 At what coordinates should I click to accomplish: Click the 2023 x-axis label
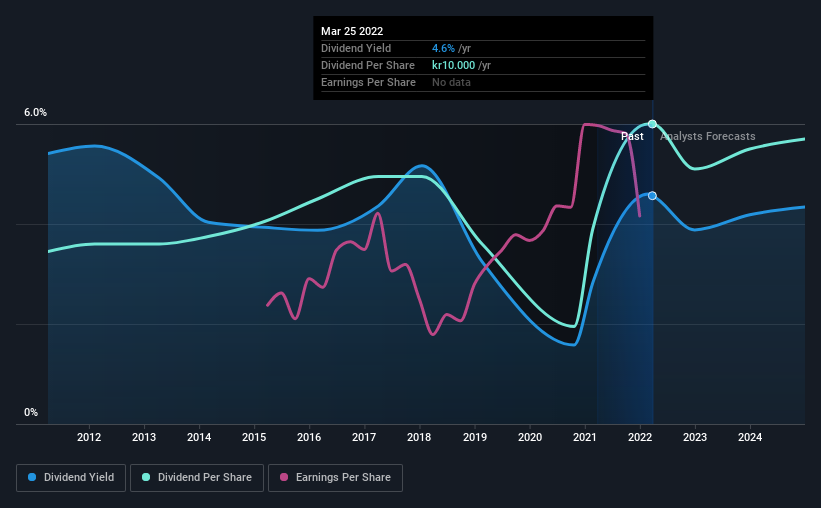point(695,437)
